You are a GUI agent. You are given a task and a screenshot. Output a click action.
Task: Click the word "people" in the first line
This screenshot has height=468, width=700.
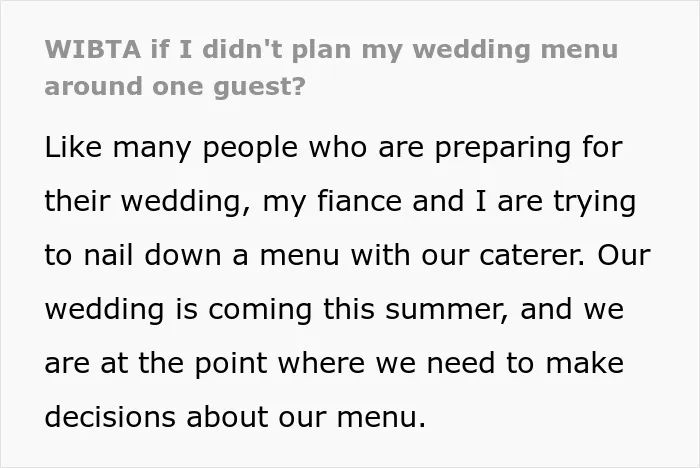[250, 149]
